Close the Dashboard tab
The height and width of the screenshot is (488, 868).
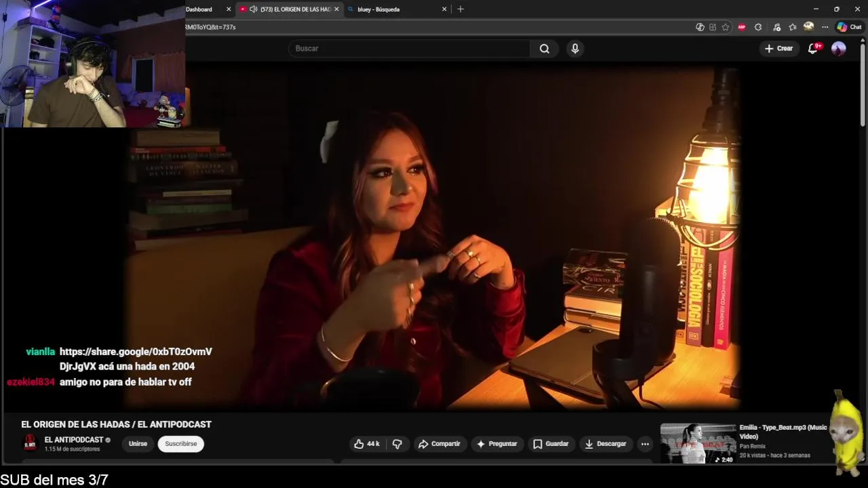228,9
